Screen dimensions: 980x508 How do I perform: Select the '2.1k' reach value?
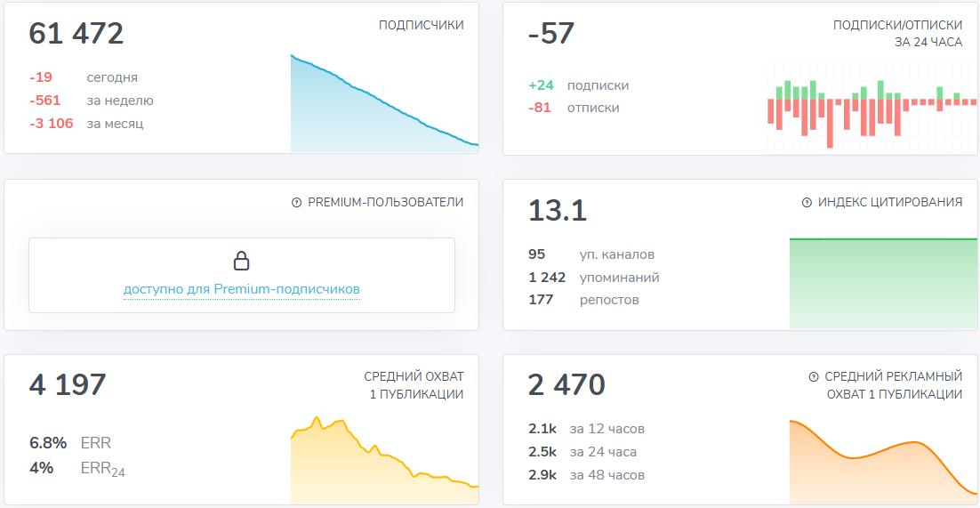point(542,429)
